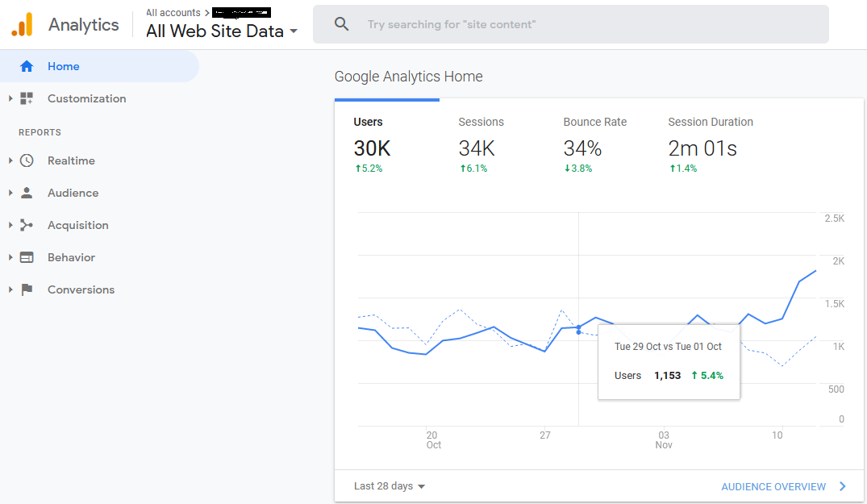Click the 34% bounce rate value
867x504 pixels.
[x=582, y=148]
